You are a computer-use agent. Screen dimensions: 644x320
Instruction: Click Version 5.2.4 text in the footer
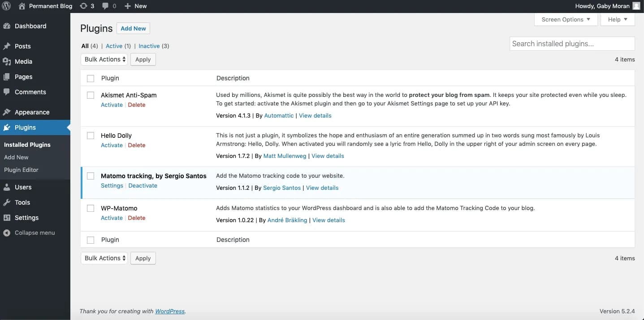point(617,311)
